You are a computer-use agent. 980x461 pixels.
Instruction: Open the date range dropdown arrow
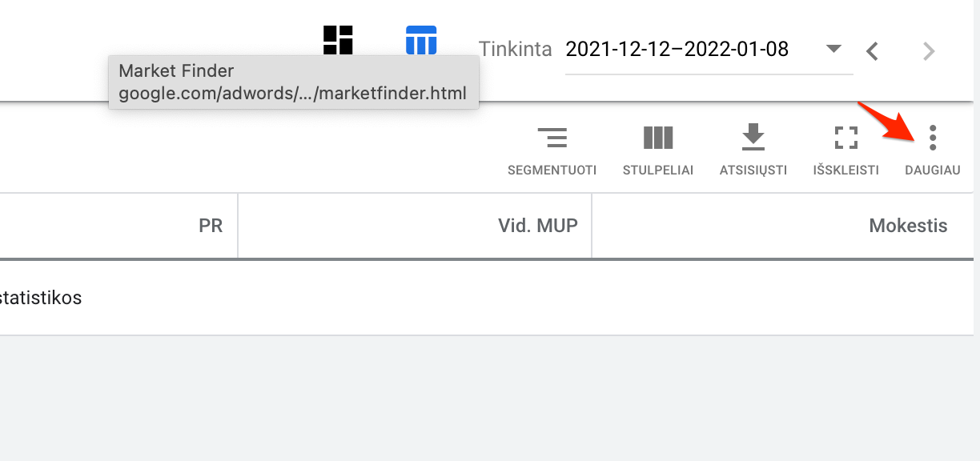coord(833,49)
